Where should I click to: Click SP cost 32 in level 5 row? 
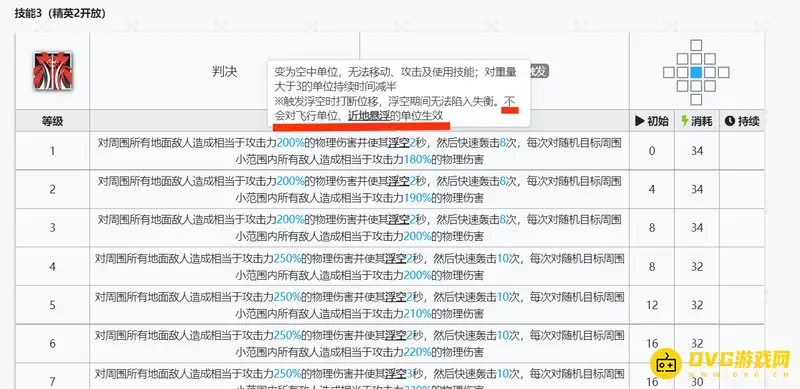tap(697, 305)
